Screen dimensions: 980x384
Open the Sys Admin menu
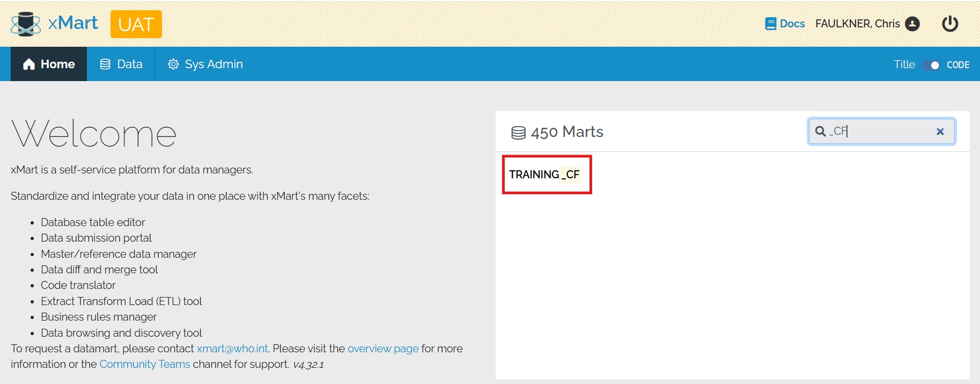(x=205, y=64)
